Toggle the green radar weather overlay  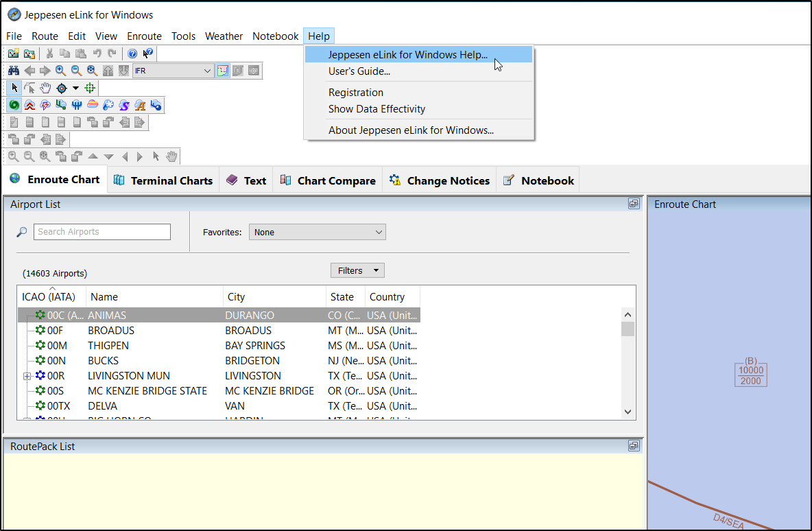[14, 105]
